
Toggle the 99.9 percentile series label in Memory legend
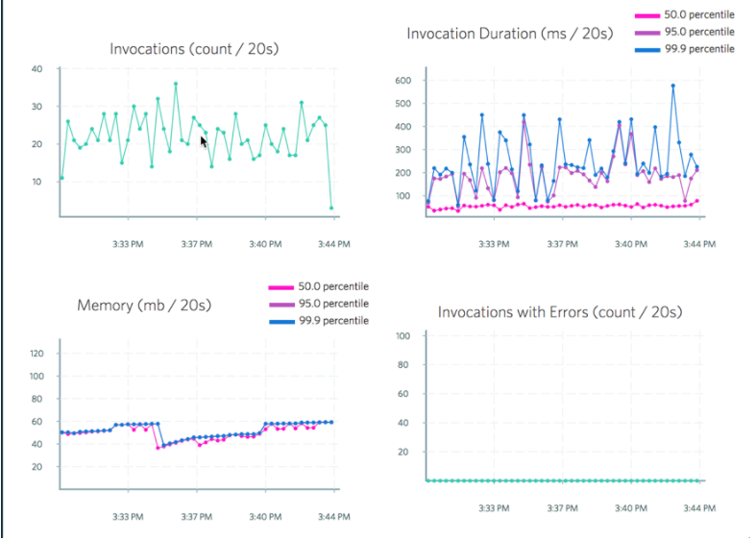(x=332, y=321)
